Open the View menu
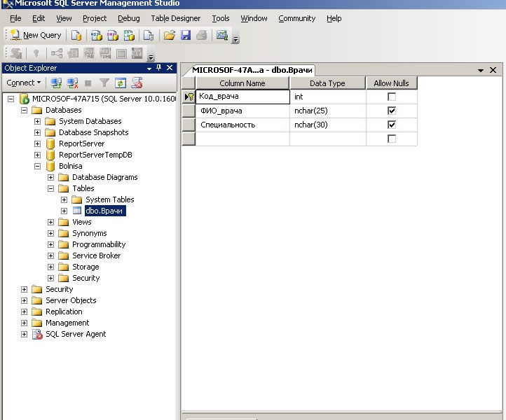The image size is (506, 420). point(64,18)
